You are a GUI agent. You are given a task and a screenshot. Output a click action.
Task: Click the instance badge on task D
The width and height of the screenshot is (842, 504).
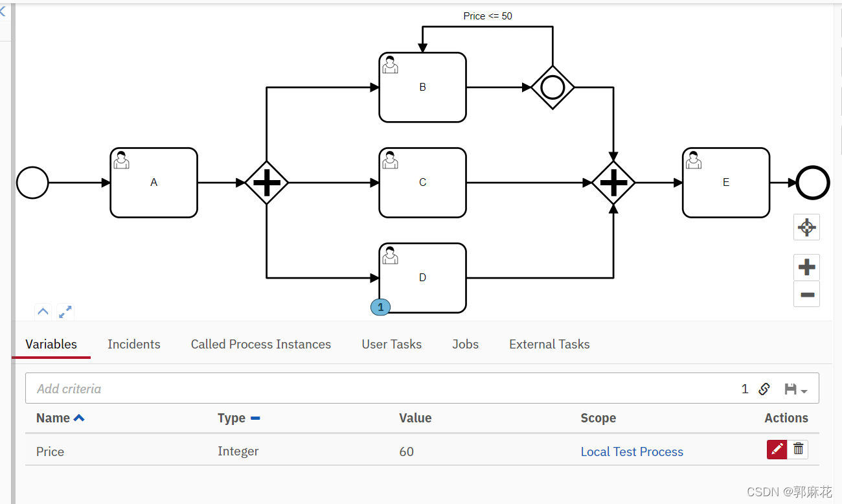(380, 307)
